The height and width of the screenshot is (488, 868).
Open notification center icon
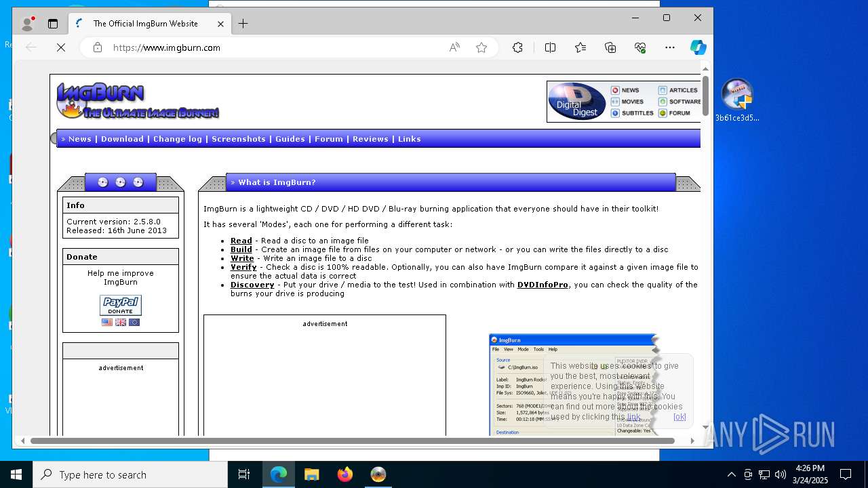coord(846,474)
